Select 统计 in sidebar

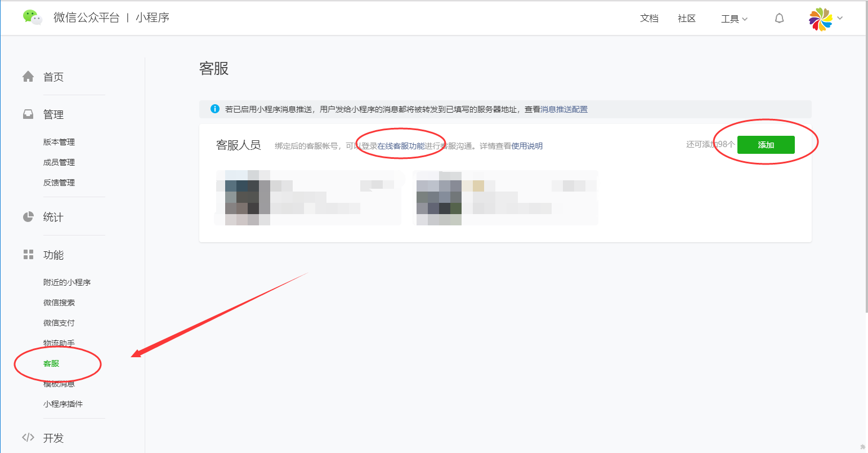[x=53, y=217]
